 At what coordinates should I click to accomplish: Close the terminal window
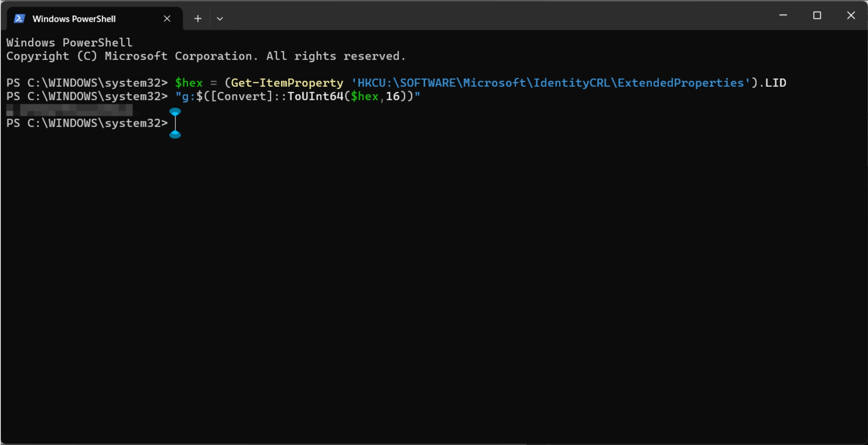point(851,15)
